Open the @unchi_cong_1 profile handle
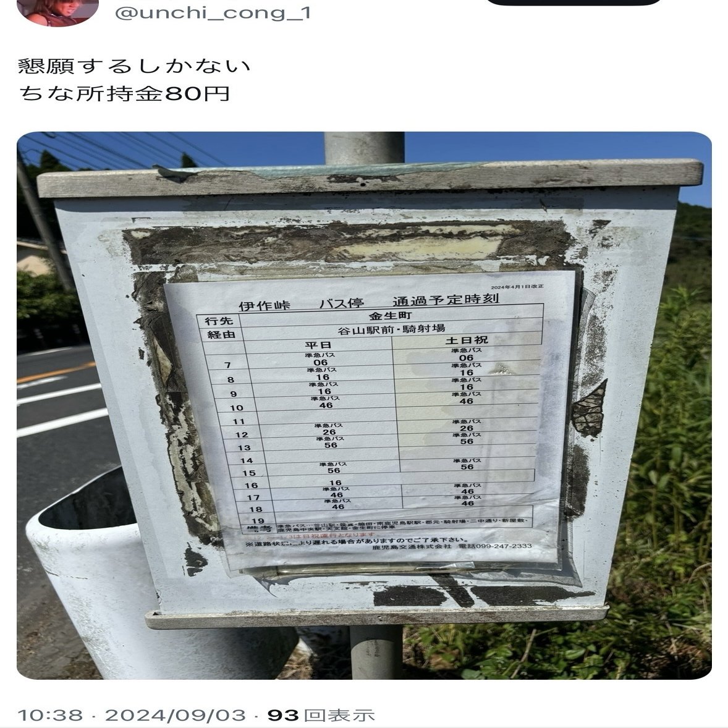The height and width of the screenshot is (728, 728). (x=212, y=12)
